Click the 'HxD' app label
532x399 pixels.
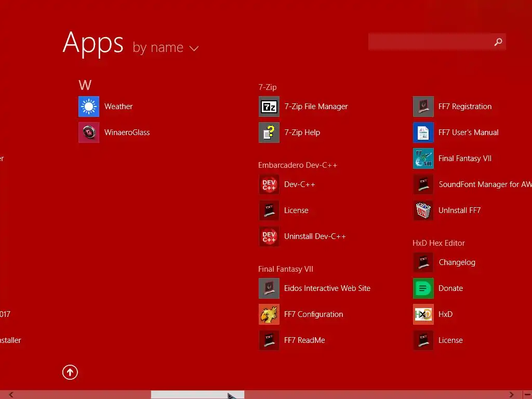[445, 314]
